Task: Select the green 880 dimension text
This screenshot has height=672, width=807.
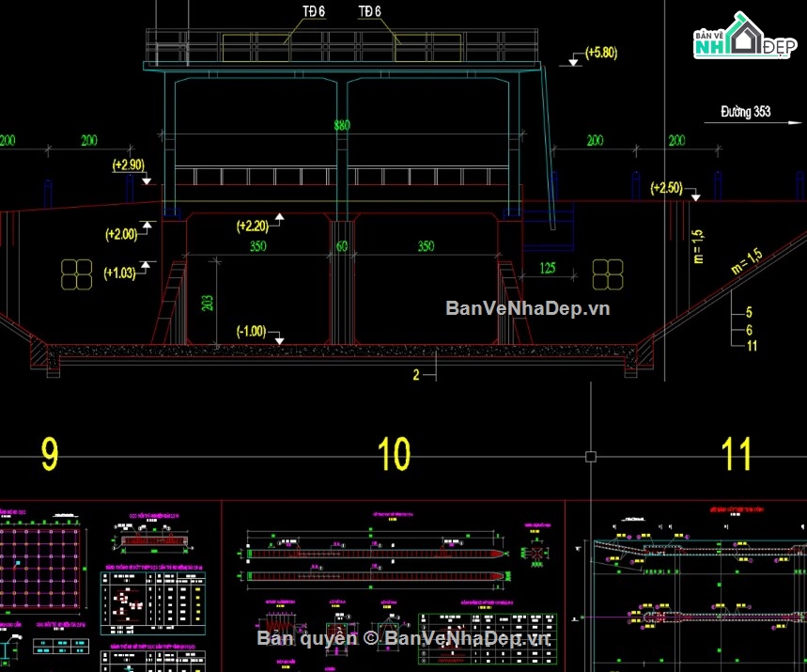Action: pos(342,125)
